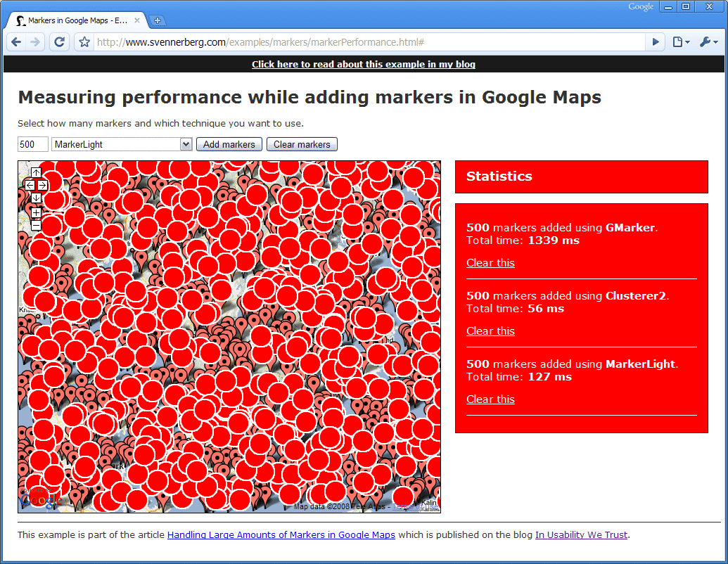Image resolution: width=728 pixels, height=564 pixels.
Task: Reload the marker performance page
Action: [59, 41]
